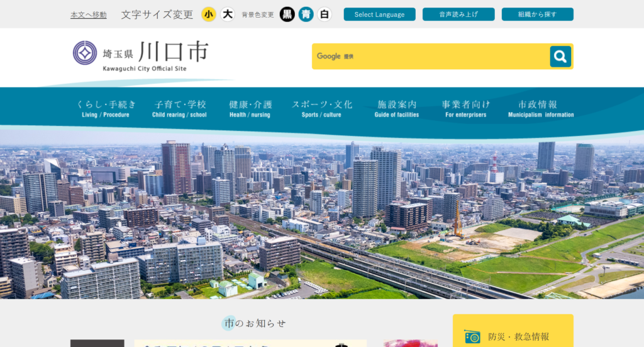Open the 事業者向け menu
Image resolution: width=644 pixels, height=347 pixels.
tap(465, 108)
